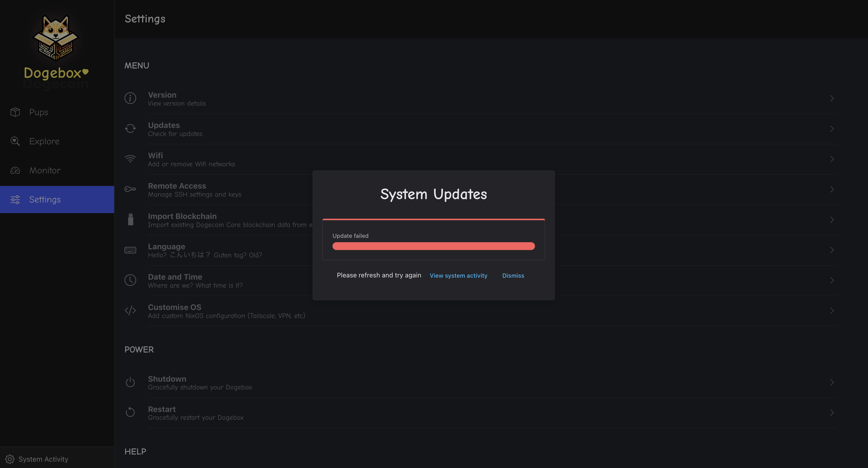The height and width of the screenshot is (468, 868).
Task: Dismiss the System Updates dialog
Action: tap(513, 275)
